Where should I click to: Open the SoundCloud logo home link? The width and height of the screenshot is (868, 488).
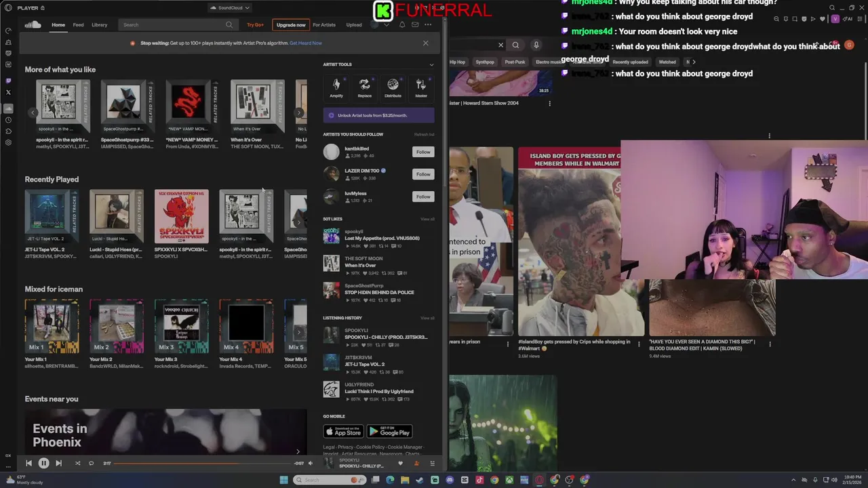click(33, 25)
